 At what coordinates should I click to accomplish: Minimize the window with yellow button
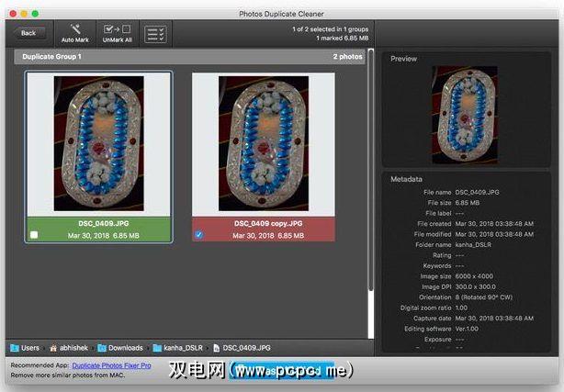click(x=24, y=14)
